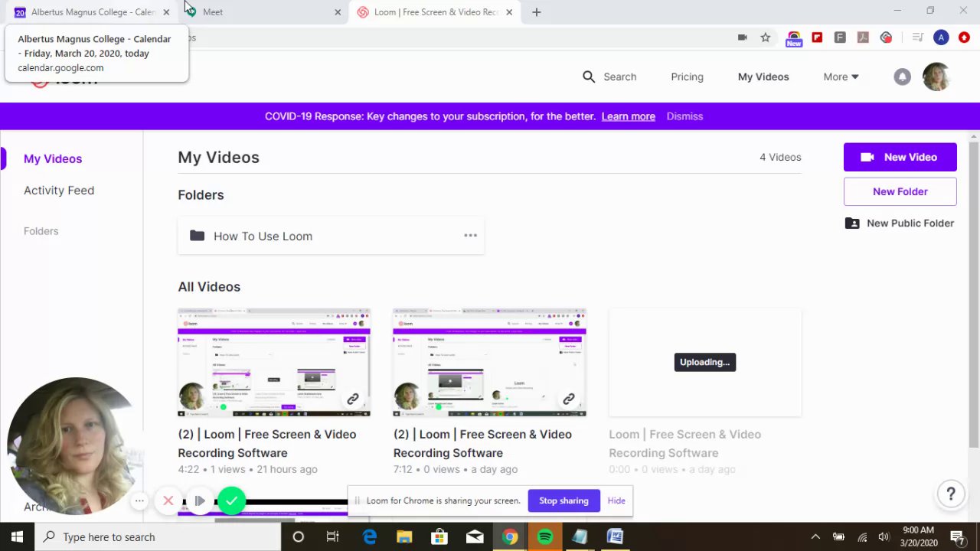The width and height of the screenshot is (980, 551).
Task: Dismiss the COVID-19 banner
Action: pyautogui.click(x=684, y=116)
